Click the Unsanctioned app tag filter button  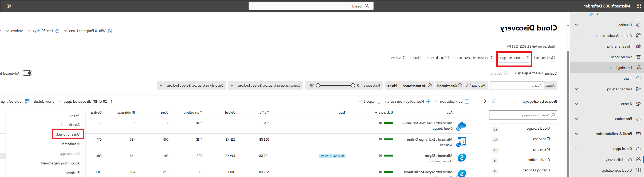tap(417, 85)
